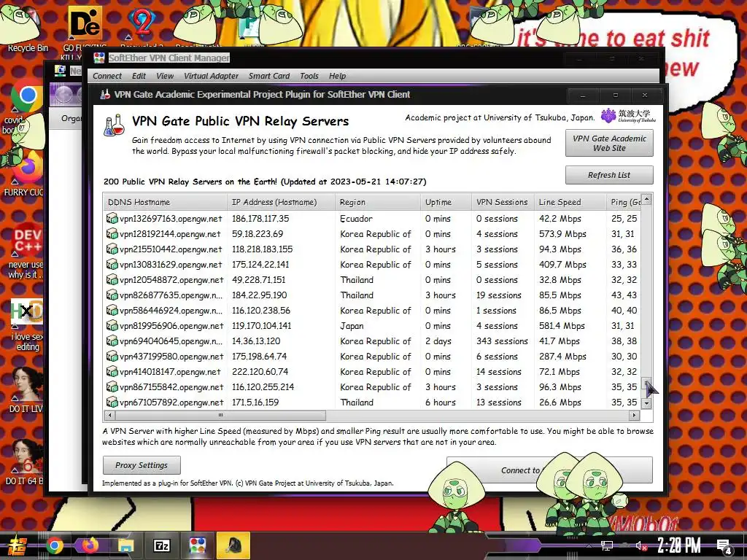Click the vertical scrollbar up arrow
Screen dimensions: 747x560
[646, 199]
